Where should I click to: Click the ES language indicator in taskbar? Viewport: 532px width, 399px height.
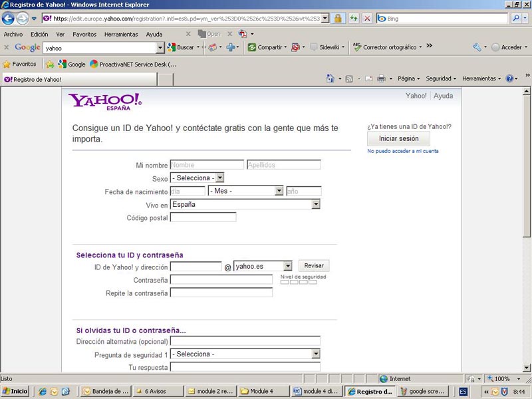(x=463, y=391)
